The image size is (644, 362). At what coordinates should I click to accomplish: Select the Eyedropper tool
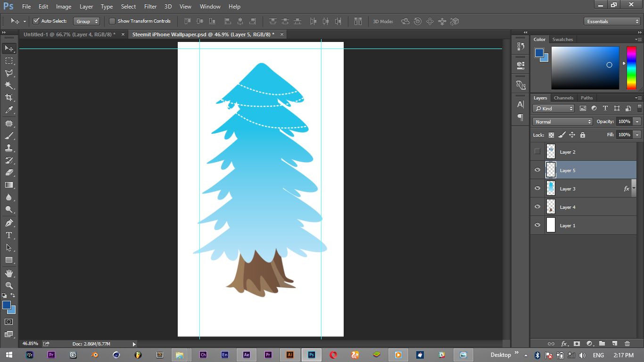[9, 110]
